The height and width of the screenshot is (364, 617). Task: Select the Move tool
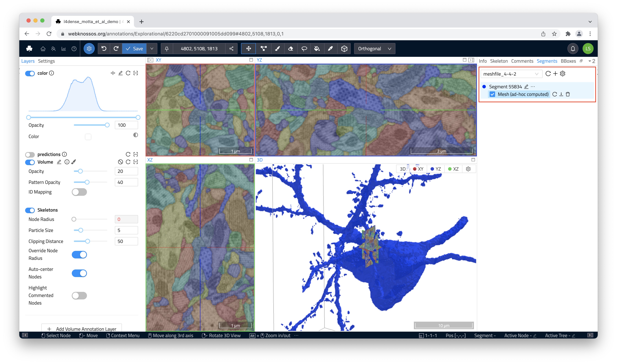coord(248,49)
